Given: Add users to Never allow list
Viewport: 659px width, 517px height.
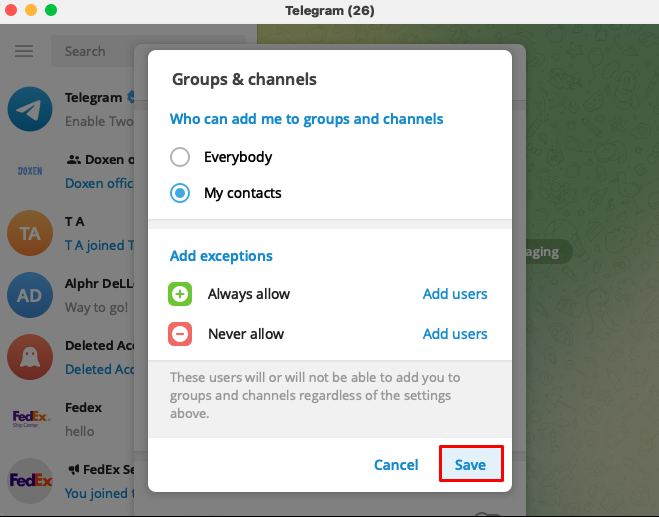Looking at the screenshot, I should pyautogui.click(x=455, y=334).
